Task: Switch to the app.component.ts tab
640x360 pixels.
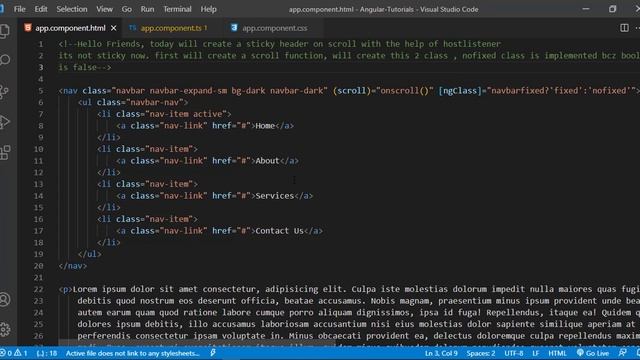Action: (x=171, y=28)
